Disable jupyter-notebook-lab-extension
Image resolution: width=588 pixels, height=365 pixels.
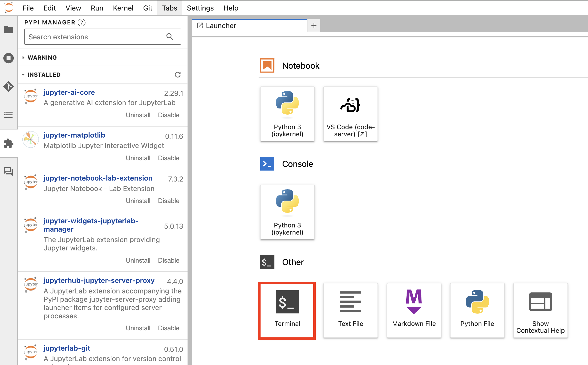pos(168,201)
